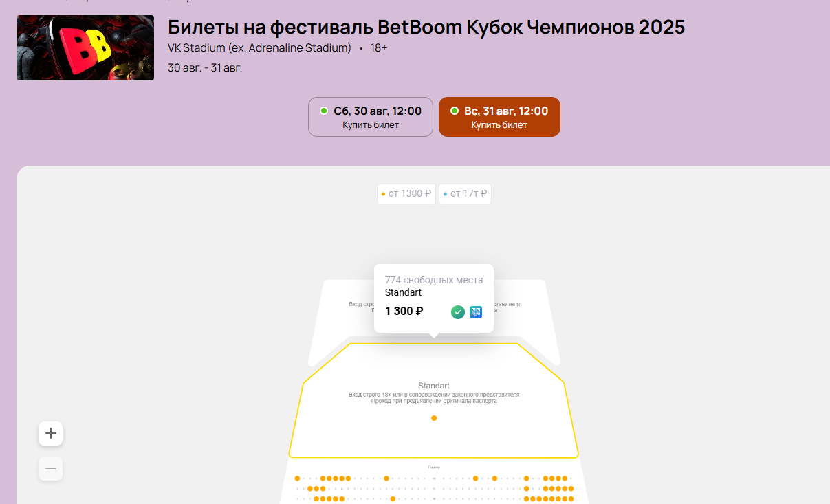
Task: Click the event title BetBoom Кубок Чемпионов 2025
Action: click(426, 27)
